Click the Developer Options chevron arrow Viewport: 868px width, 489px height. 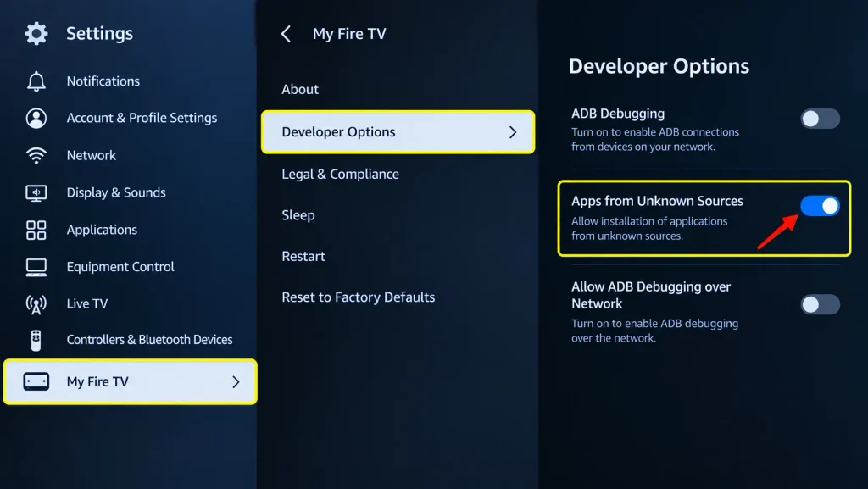tap(513, 132)
